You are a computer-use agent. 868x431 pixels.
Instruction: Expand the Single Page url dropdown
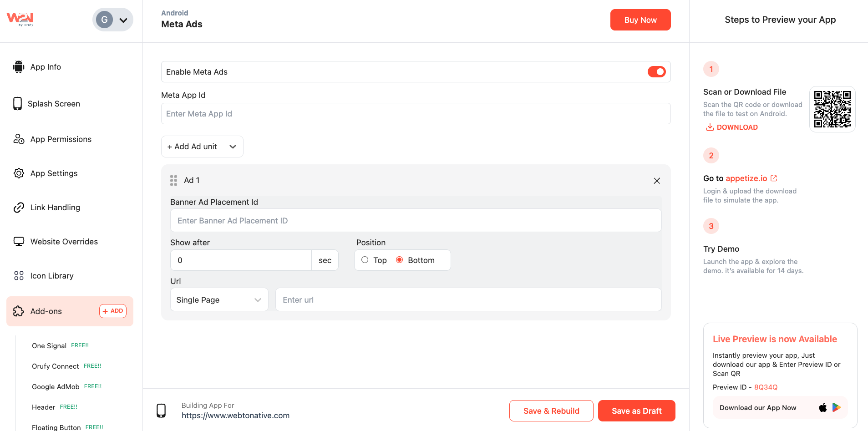pyautogui.click(x=219, y=300)
